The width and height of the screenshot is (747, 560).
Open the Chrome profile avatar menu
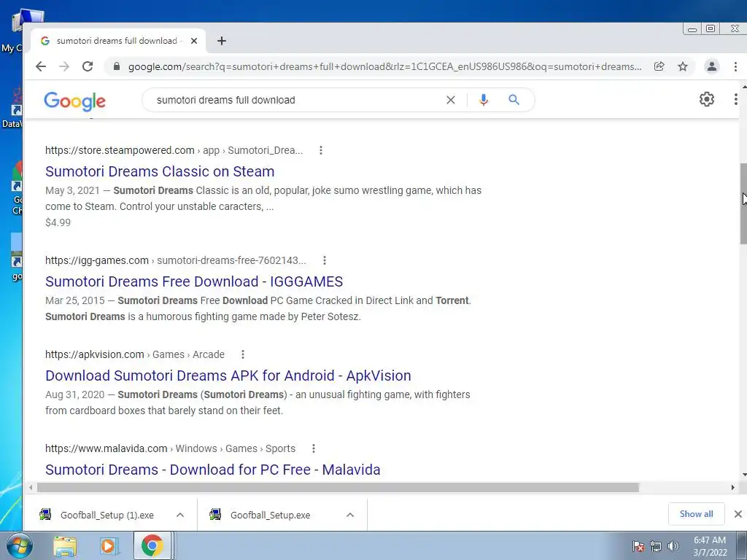click(x=712, y=66)
